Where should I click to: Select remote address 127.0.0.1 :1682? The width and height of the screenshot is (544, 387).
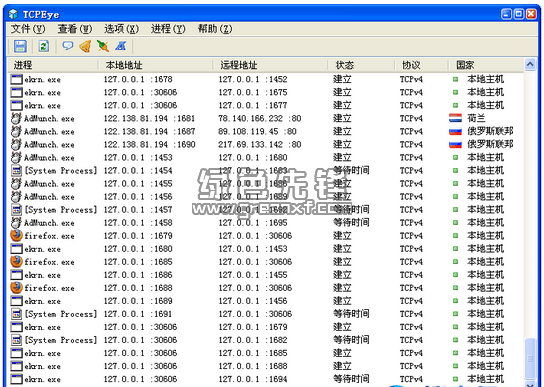point(253,340)
